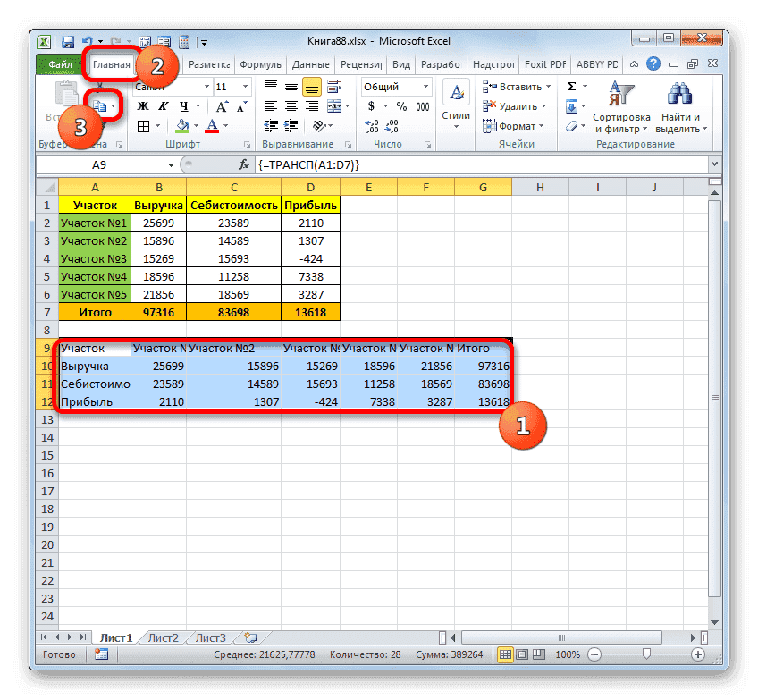Open the Общий number format dropdown

[x=424, y=85]
